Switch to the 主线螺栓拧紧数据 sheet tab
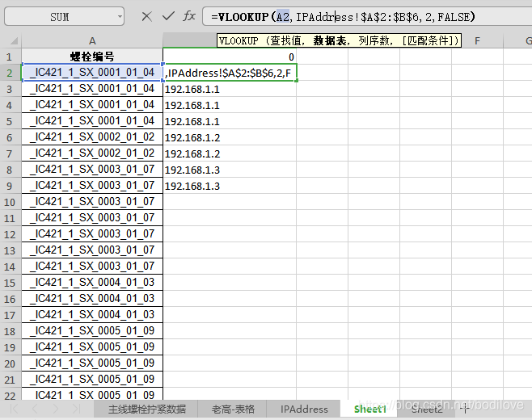 click(147, 409)
